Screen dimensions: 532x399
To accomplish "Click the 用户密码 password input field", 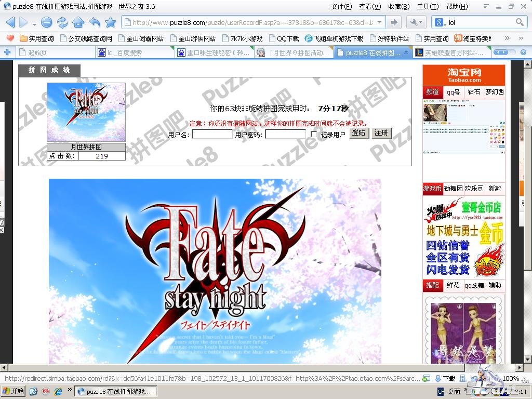I will point(285,135).
